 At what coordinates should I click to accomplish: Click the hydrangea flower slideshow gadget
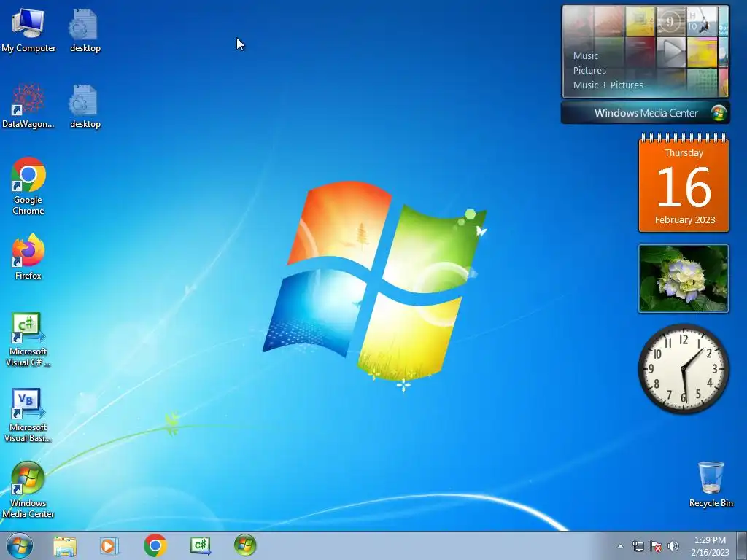684,279
